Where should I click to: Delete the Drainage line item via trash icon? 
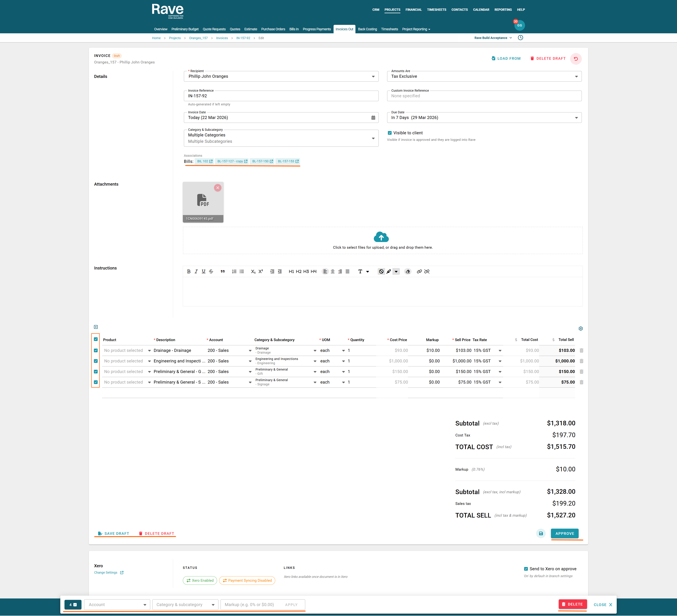tap(581, 350)
